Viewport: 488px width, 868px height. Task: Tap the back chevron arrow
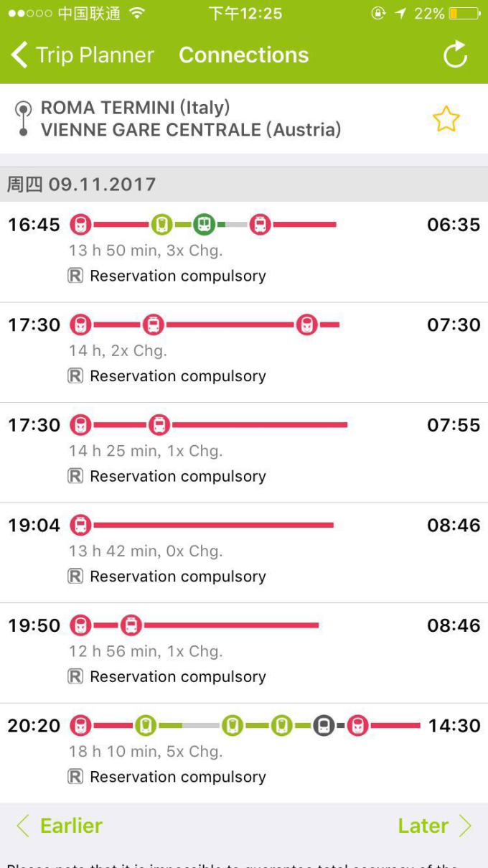(19, 55)
